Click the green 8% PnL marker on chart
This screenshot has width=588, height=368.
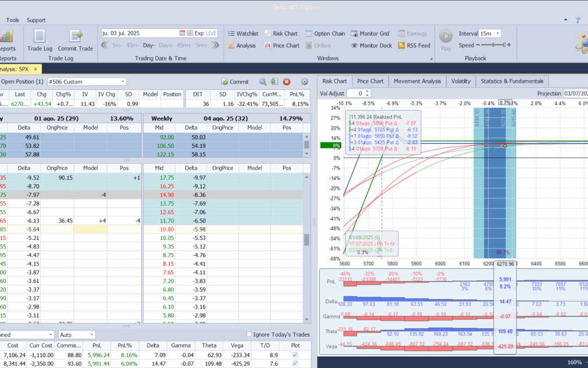331,146
